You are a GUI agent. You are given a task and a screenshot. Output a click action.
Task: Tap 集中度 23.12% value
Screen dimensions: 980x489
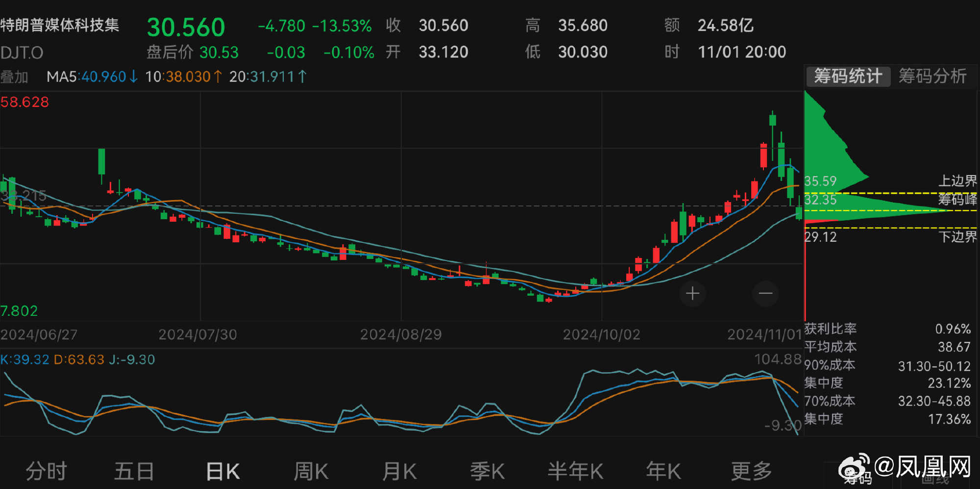coord(949,383)
